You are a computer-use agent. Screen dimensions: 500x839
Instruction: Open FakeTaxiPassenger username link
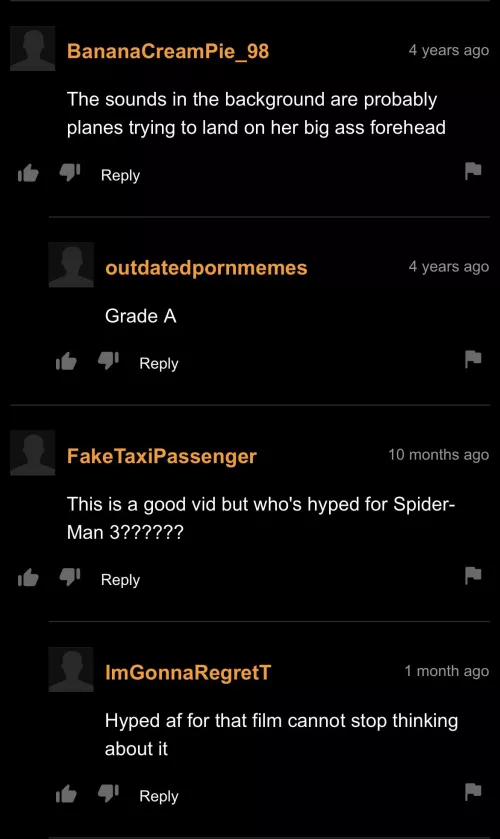pyautogui.click(x=162, y=456)
